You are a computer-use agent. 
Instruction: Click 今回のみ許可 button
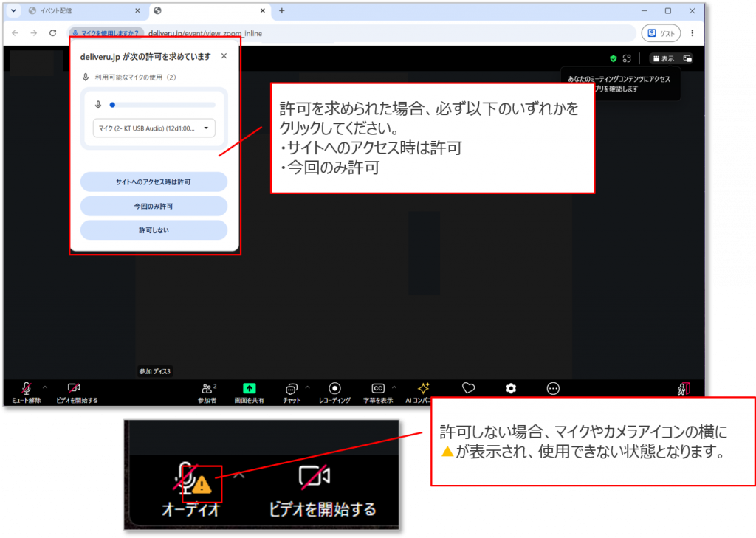pyautogui.click(x=154, y=206)
